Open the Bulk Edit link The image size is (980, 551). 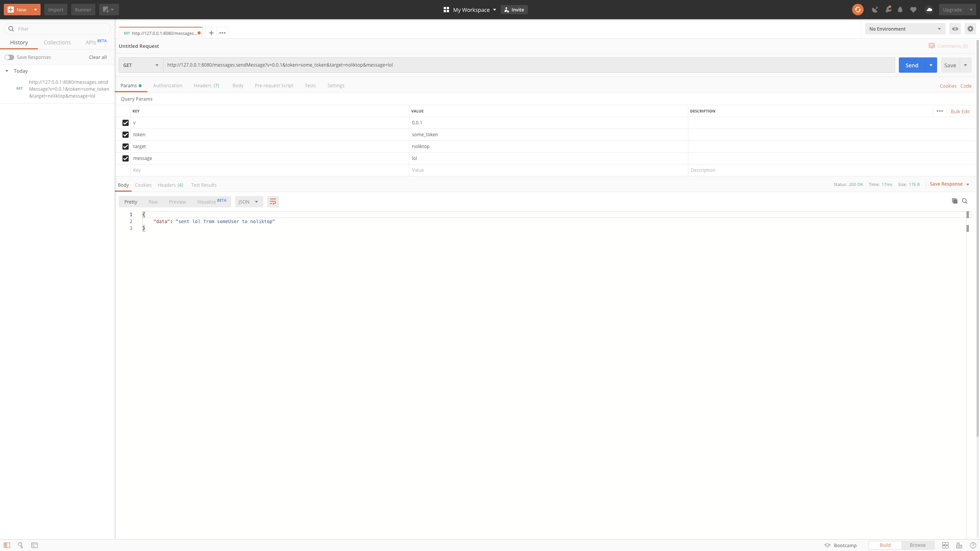pos(960,111)
